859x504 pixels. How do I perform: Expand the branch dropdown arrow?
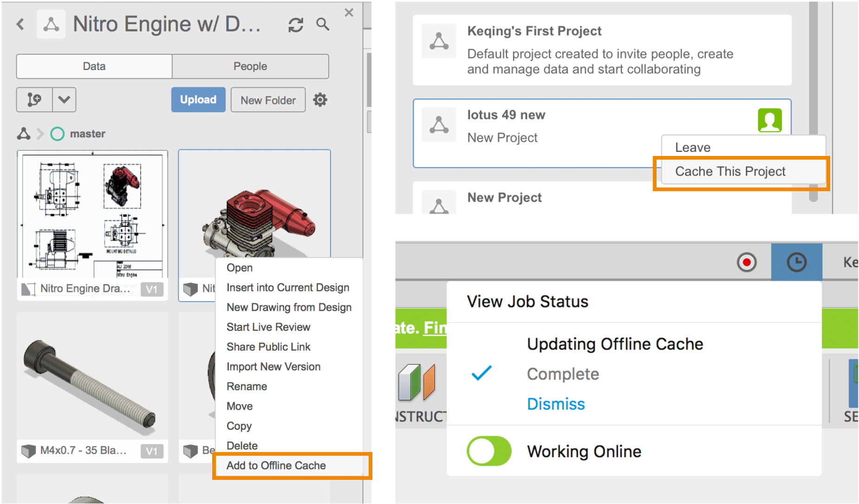click(64, 100)
